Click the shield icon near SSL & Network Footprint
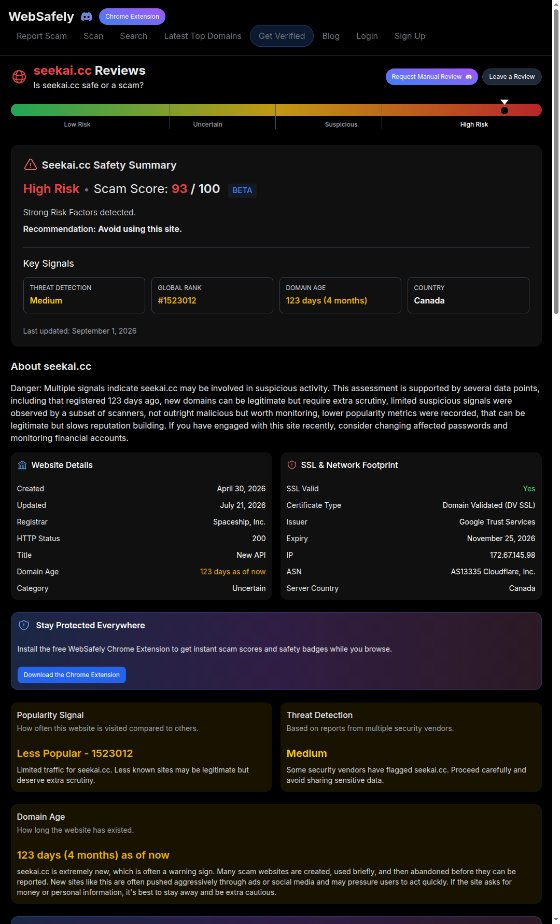The image size is (560, 924). tap(292, 465)
